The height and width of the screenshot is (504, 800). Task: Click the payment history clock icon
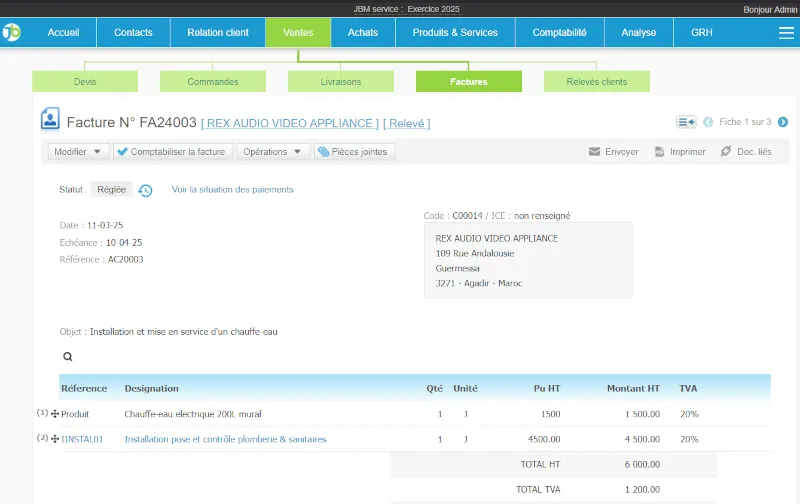point(145,190)
